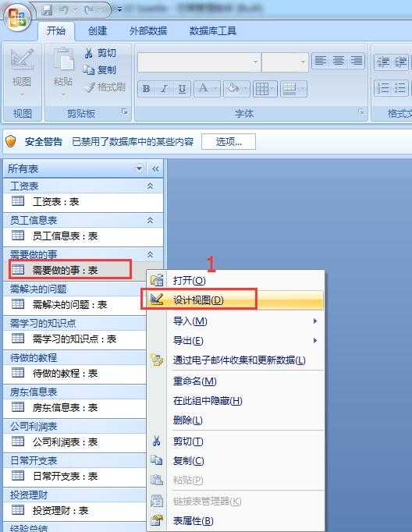
Task: Select the 需学习的知识点：表 item
Action: pos(75,339)
